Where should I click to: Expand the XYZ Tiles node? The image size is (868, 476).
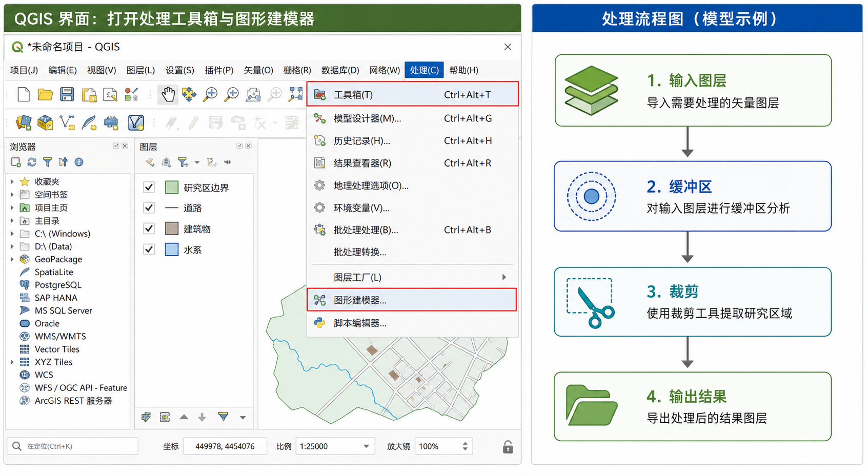pos(12,362)
